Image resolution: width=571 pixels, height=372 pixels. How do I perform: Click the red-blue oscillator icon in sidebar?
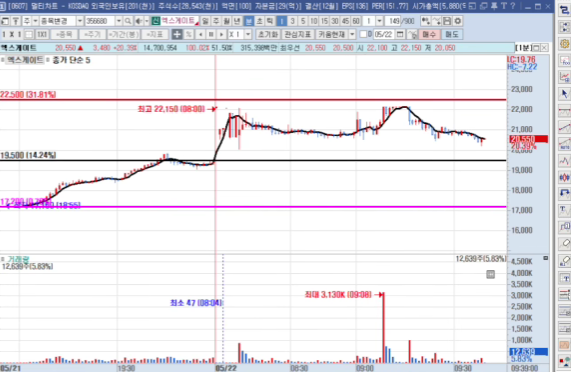pyautogui.click(x=564, y=177)
